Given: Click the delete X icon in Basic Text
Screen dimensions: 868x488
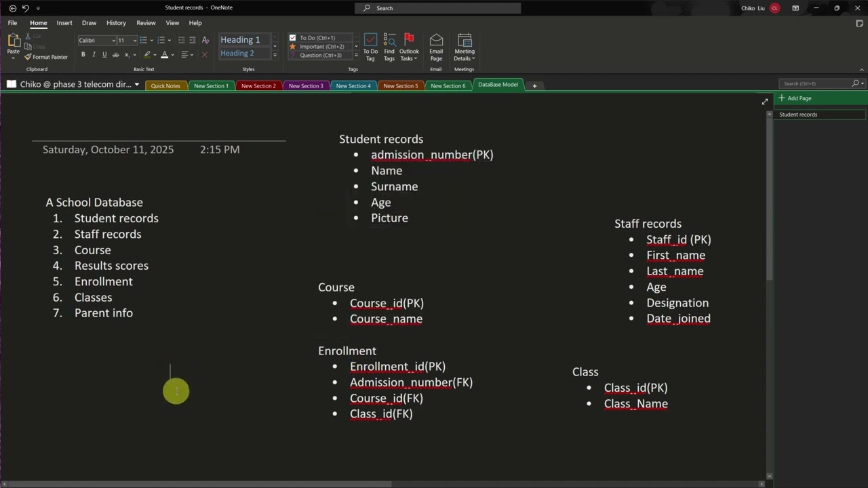Looking at the screenshot, I should (x=204, y=54).
